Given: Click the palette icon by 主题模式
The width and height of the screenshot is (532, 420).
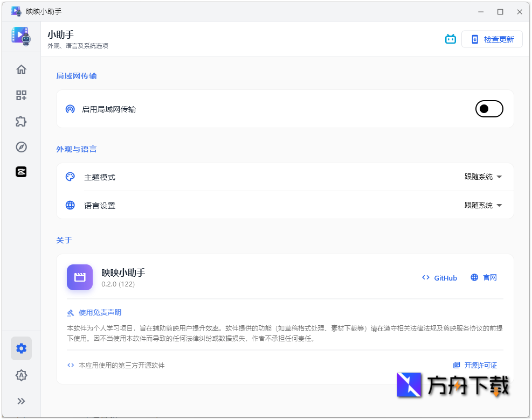Looking at the screenshot, I should tap(70, 177).
